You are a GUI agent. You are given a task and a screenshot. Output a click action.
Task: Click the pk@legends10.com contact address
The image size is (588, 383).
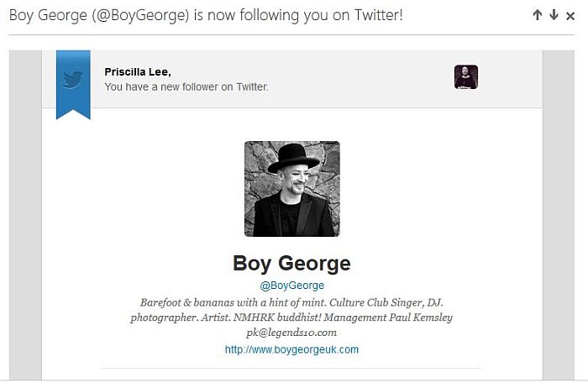[291, 333]
